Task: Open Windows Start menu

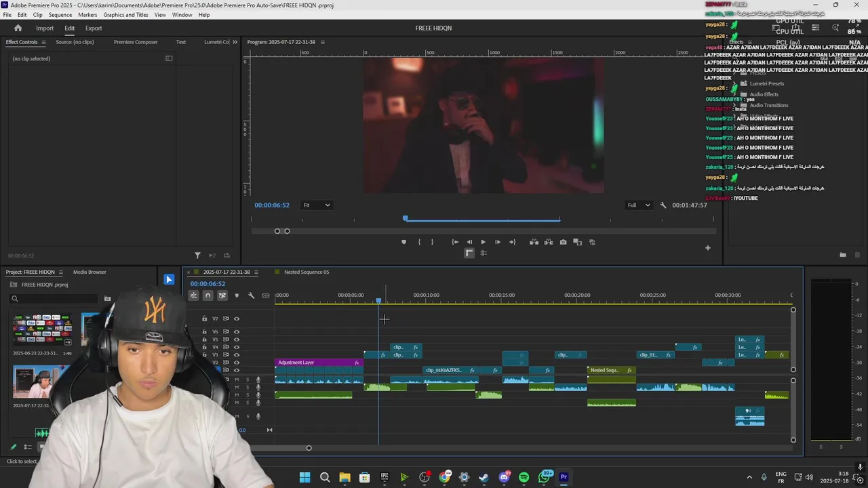Action: pos(304,477)
